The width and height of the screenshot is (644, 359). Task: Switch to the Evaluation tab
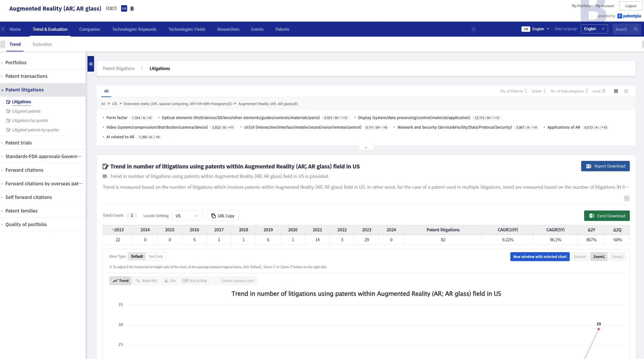[42, 44]
